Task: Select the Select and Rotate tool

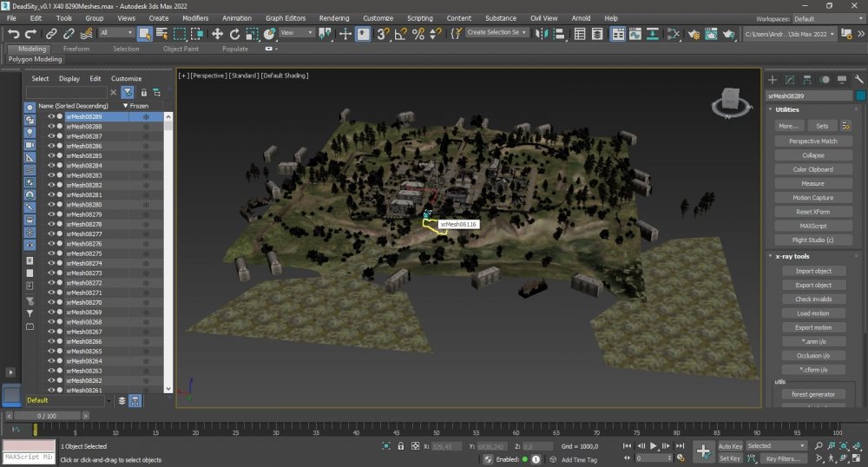Action: tap(235, 33)
